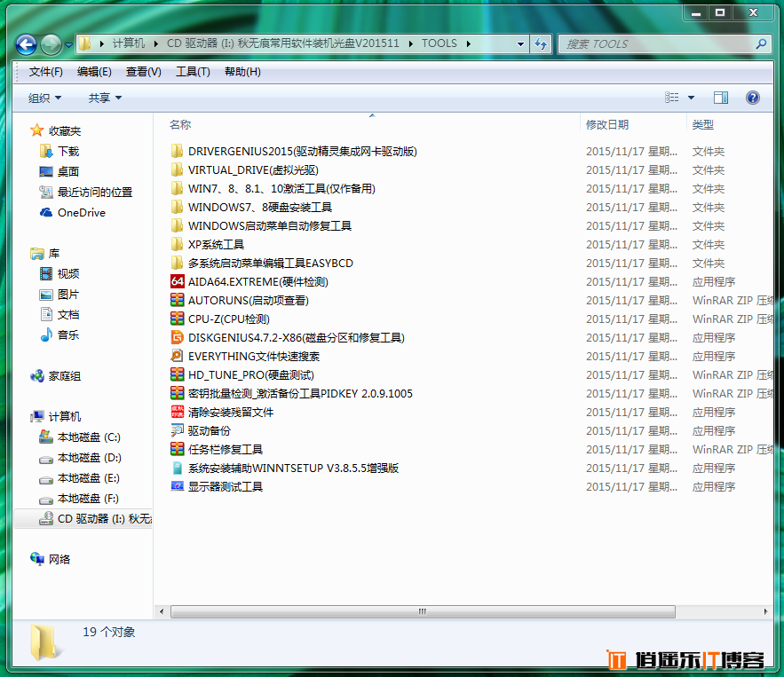Toggle the preview pane icon
Screen dimensions: 784x677
pos(720,98)
